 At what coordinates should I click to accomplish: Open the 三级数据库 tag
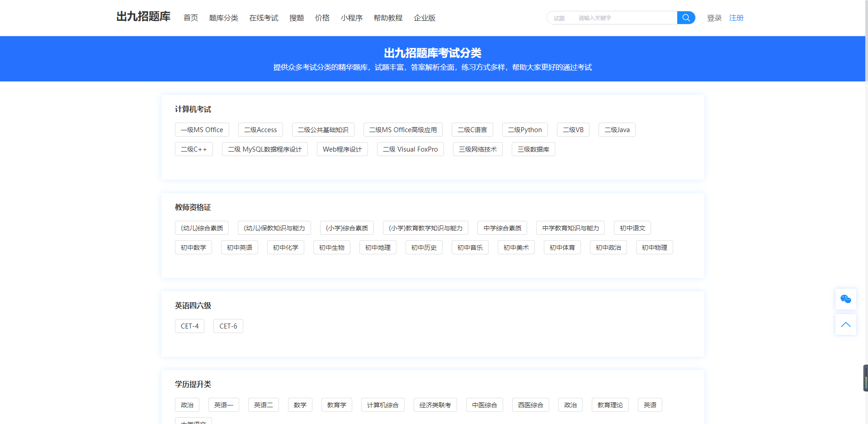(533, 149)
